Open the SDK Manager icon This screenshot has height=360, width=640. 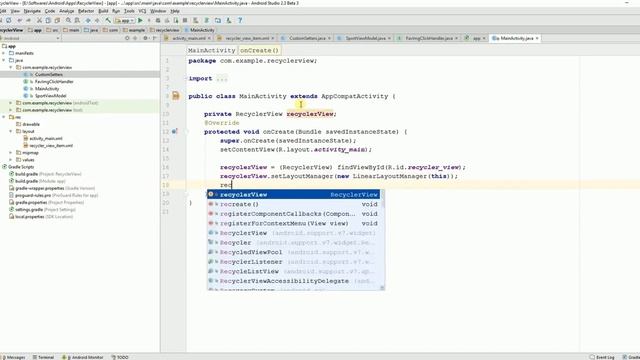point(229,20)
